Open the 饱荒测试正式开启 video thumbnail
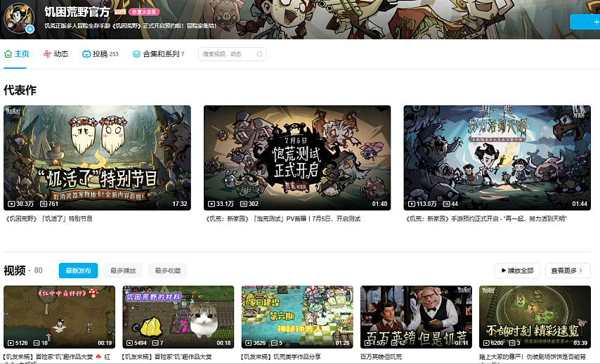This screenshot has height=364, width=600. (x=297, y=157)
